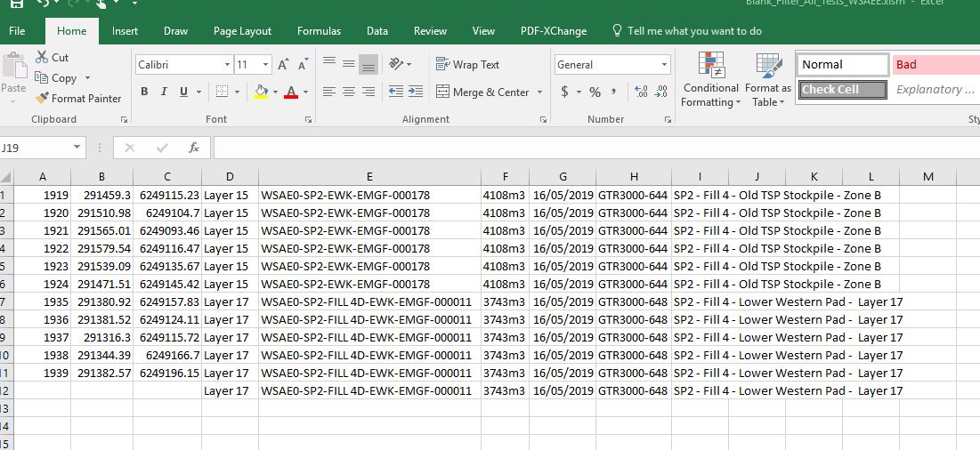Select the Format Painter brush
This screenshot has height=450, width=980.
click(x=42, y=98)
